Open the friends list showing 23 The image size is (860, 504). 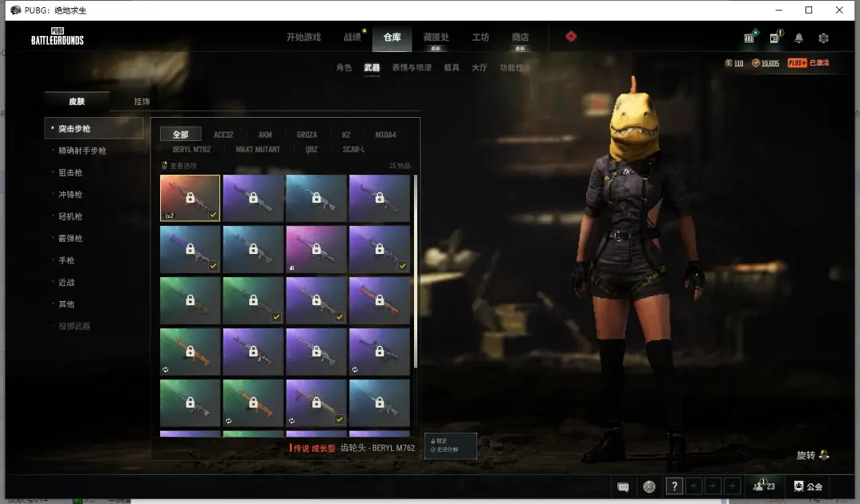coord(764,486)
